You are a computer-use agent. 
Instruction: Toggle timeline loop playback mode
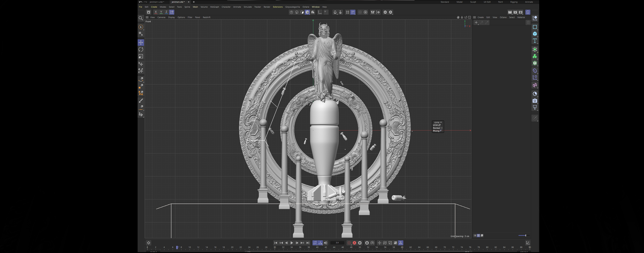(315, 243)
